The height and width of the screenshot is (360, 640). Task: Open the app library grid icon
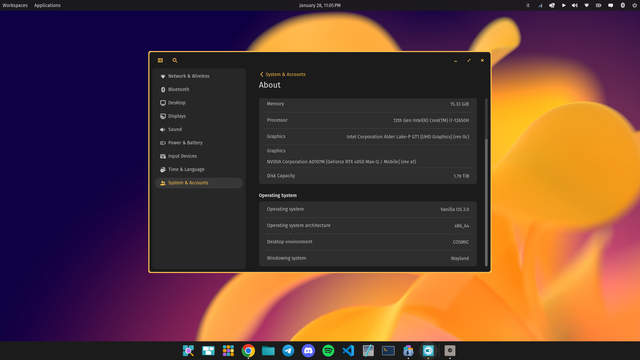[x=228, y=351]
